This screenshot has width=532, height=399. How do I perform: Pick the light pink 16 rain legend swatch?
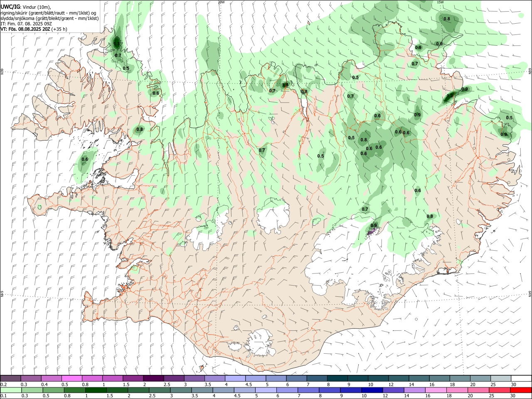pos(435,390)
